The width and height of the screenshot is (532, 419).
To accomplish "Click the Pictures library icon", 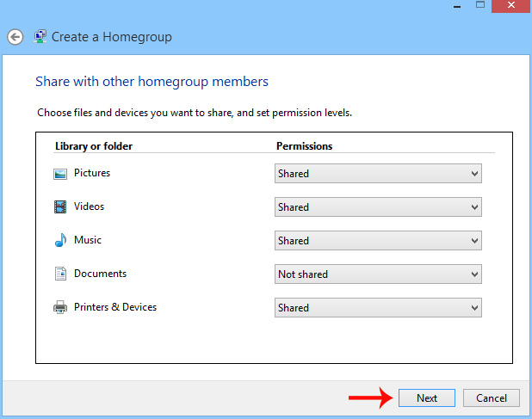I will point(60,174).
